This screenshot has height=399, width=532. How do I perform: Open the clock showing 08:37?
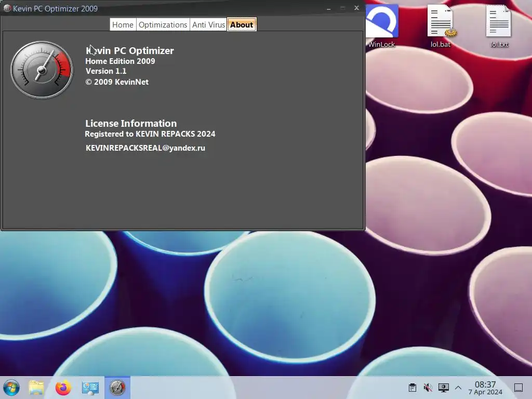pyautogui.click(x=485, y=388)
